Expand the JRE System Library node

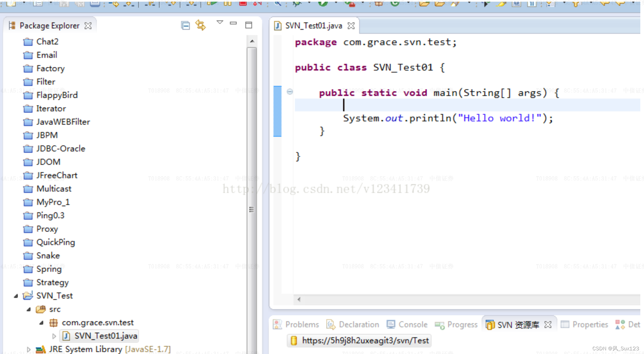(28, 349)
